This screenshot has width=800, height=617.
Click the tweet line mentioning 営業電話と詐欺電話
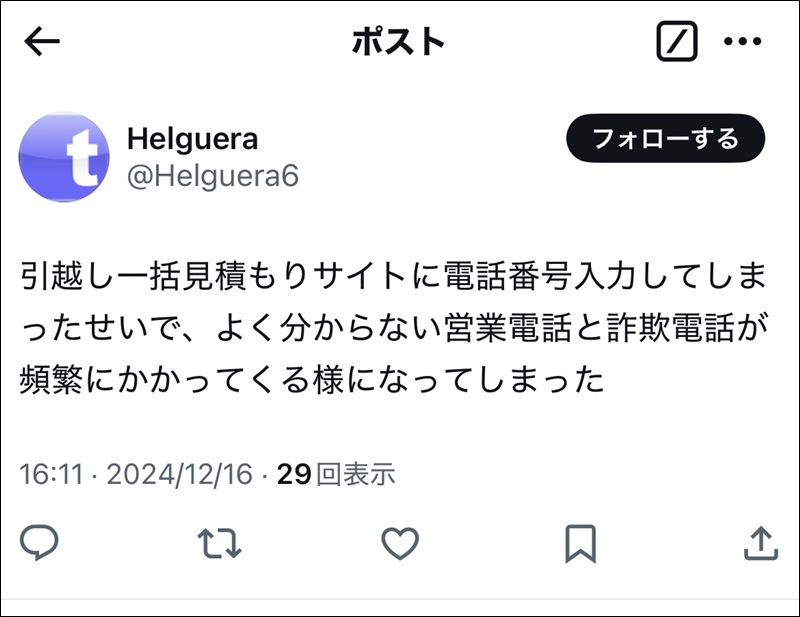pos(394,328)
